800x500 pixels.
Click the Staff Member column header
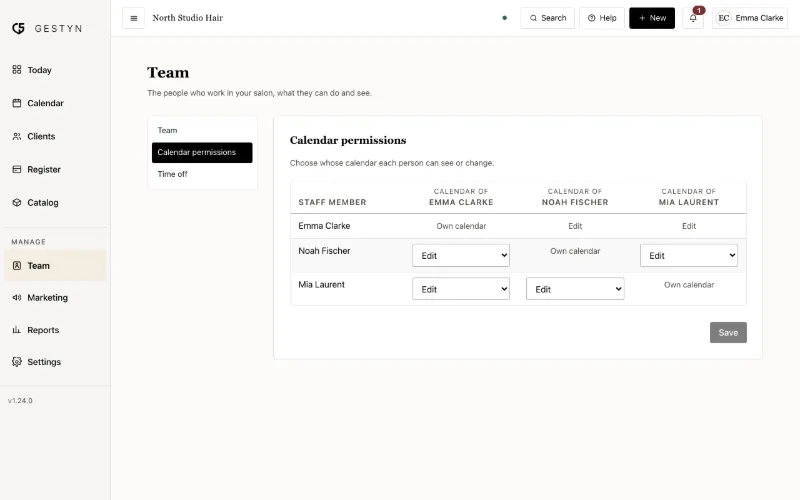point(332,203)
